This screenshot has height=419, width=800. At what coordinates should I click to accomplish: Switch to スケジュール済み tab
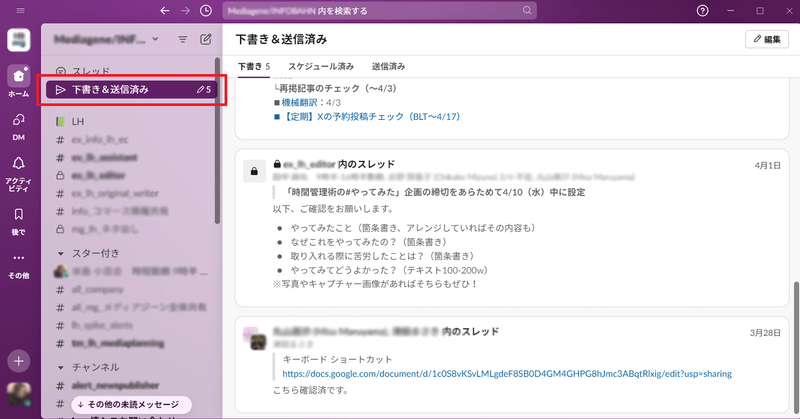pyautogui.click(x=320, y=66)
